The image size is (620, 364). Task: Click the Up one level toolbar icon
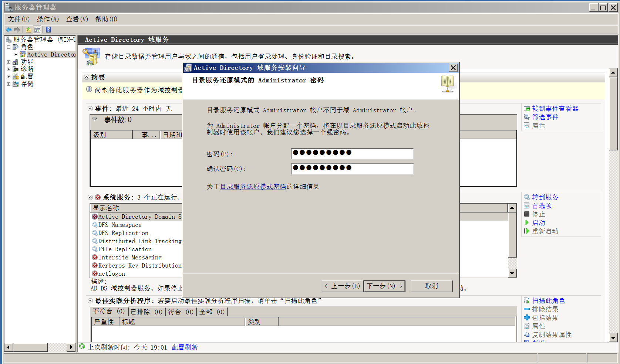pyautogui.click(x=28, y=30)
